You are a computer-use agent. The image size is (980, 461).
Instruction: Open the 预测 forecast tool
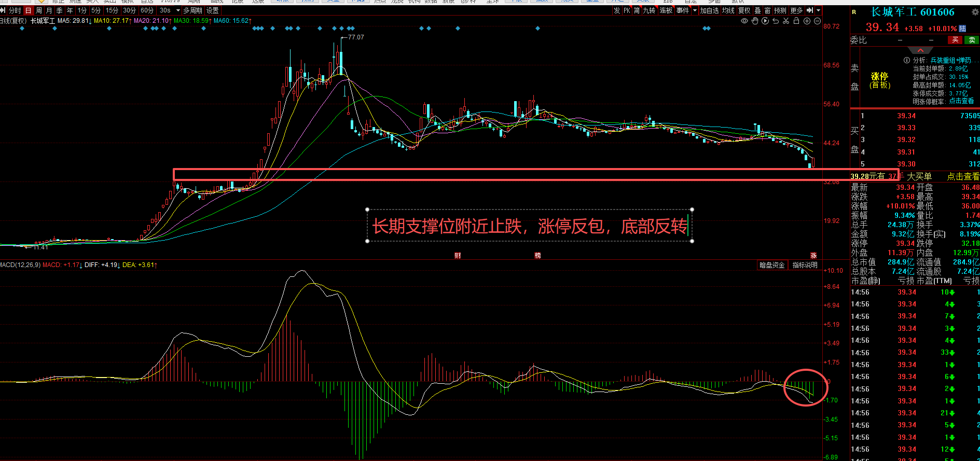coord(780,10)
